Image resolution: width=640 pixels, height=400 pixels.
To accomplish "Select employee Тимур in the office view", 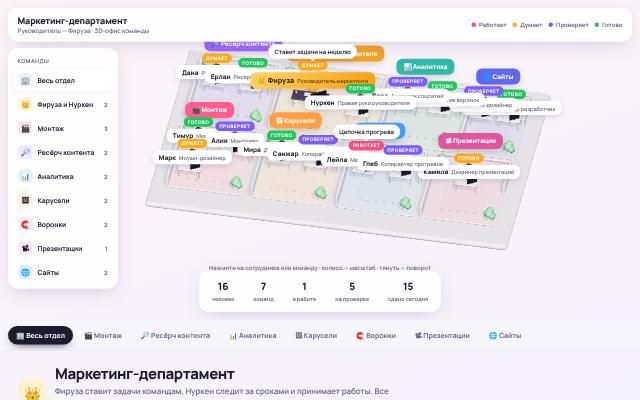I will point(189,136).
